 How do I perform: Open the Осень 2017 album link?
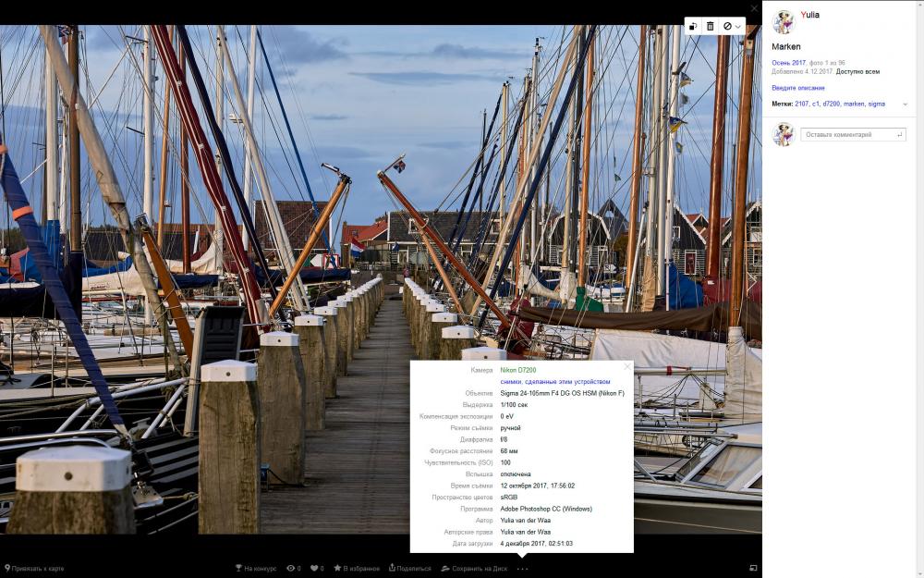pyautogui.click(x=788, y=63)
